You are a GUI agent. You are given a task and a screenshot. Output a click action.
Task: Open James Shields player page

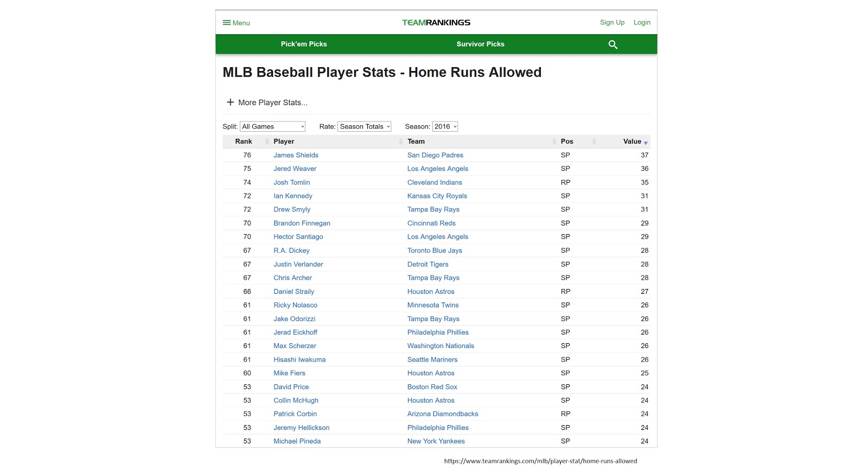click(x=296, y=155)
